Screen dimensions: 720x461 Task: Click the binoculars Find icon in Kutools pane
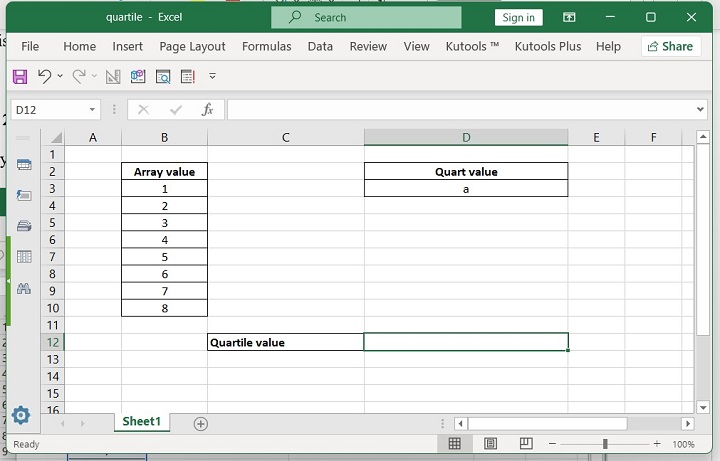pyautogui.click(x=24, y=288)
